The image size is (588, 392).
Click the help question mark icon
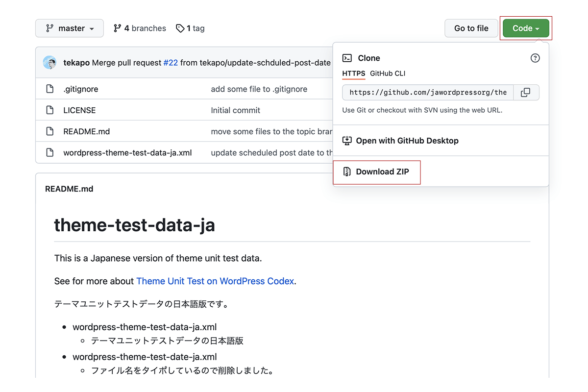click(x=535, y=58)
